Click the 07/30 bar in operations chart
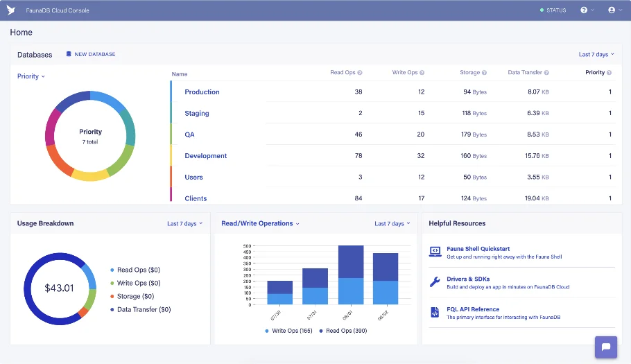 point(279,293)
